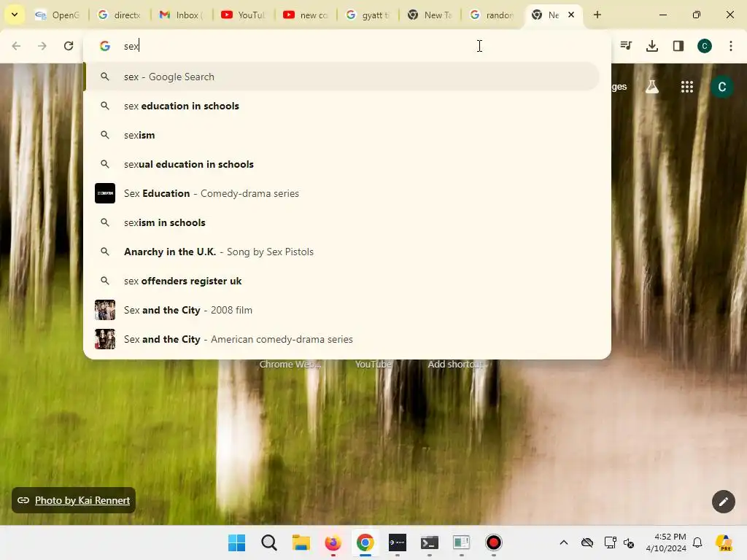Screen dimensions: 747x560
Task: Select 'sexism' suggestion
Action: pos(341,135)
